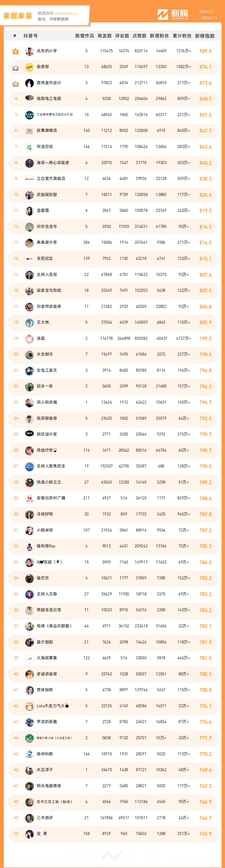Image resolution: width=225 pixels, height=868 pixels.
Task: Click the Newrank logo icon in header
Action: pos(163,14)
